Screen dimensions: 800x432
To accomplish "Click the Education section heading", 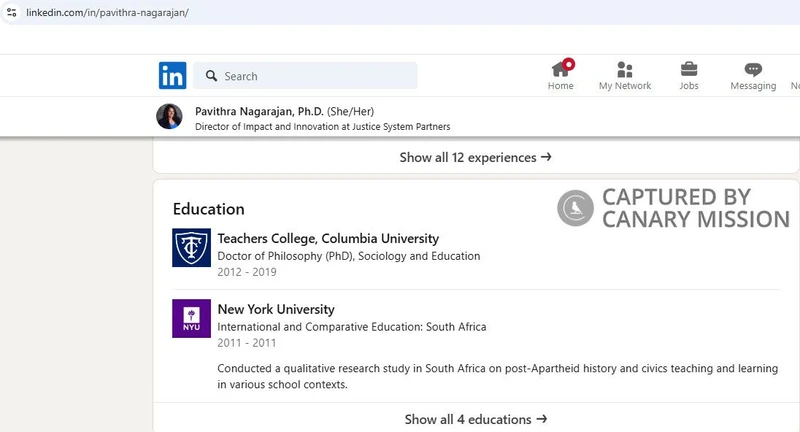I will [x=209, y=209].
